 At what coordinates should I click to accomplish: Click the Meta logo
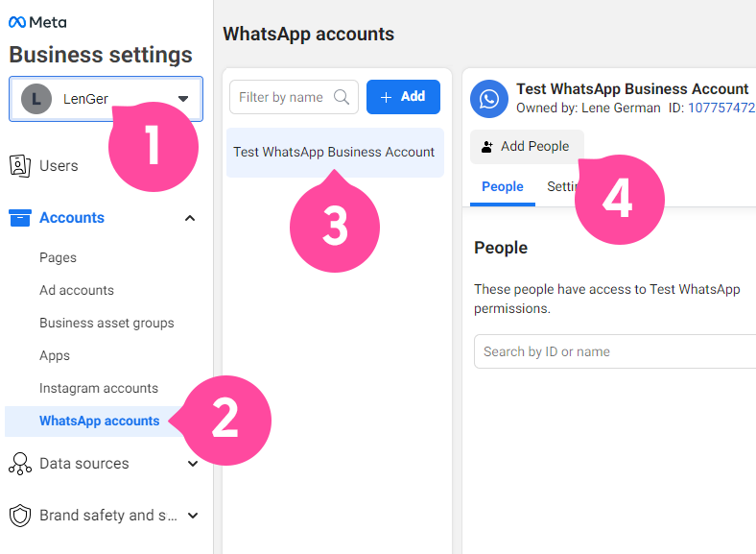point(37,22)
